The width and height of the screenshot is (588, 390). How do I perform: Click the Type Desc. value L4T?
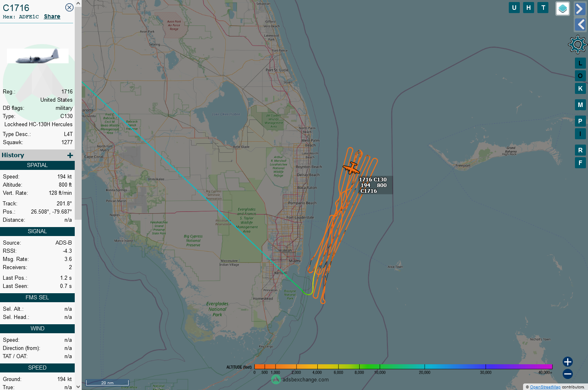tap(68, 134)
